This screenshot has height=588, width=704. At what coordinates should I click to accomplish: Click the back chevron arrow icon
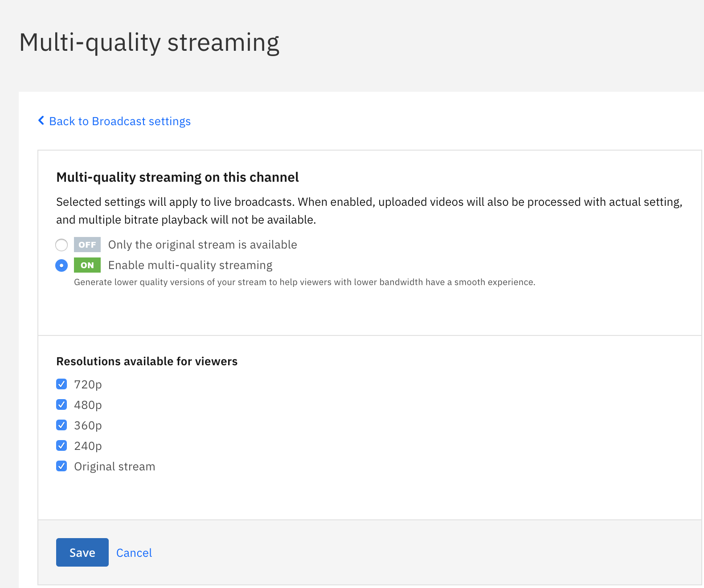coord(41,121)
